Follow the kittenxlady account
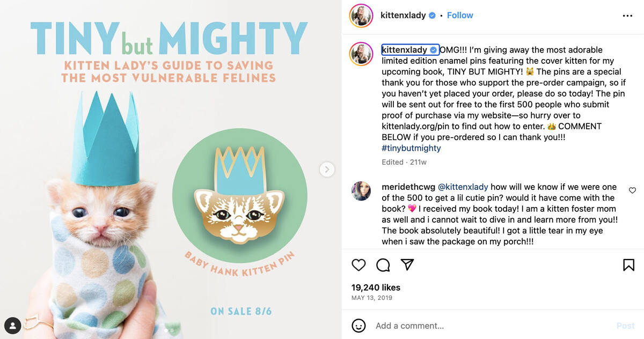The height and width of the screenshot is (339, 644). [x=460, y=16]
